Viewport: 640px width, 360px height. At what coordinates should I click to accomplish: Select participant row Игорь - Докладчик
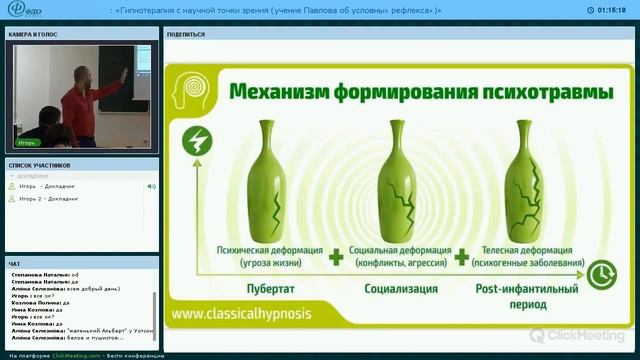point(82,186)
